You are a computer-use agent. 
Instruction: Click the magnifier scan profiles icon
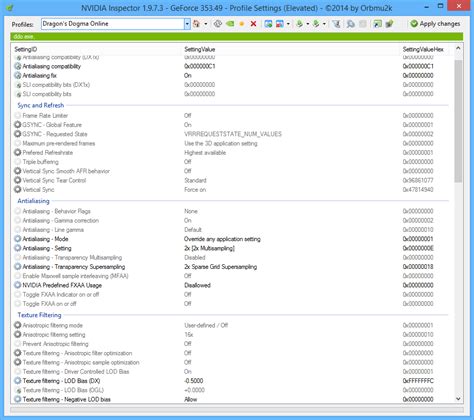point(350,24)
